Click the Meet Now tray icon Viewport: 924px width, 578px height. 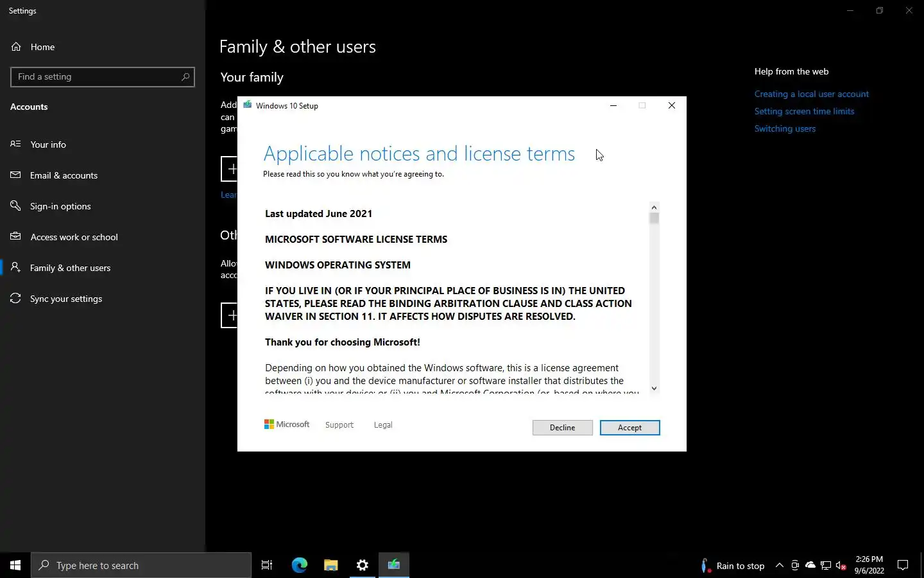click(x=795, y=565)
